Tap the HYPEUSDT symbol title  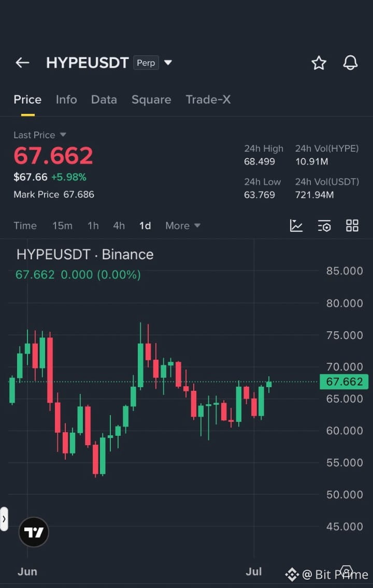pos(88,63)
